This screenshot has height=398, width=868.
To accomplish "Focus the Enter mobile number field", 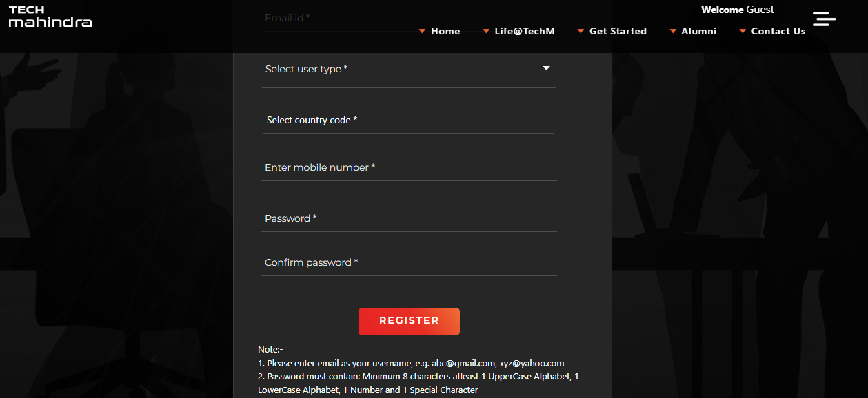I will tap(409, 167).
